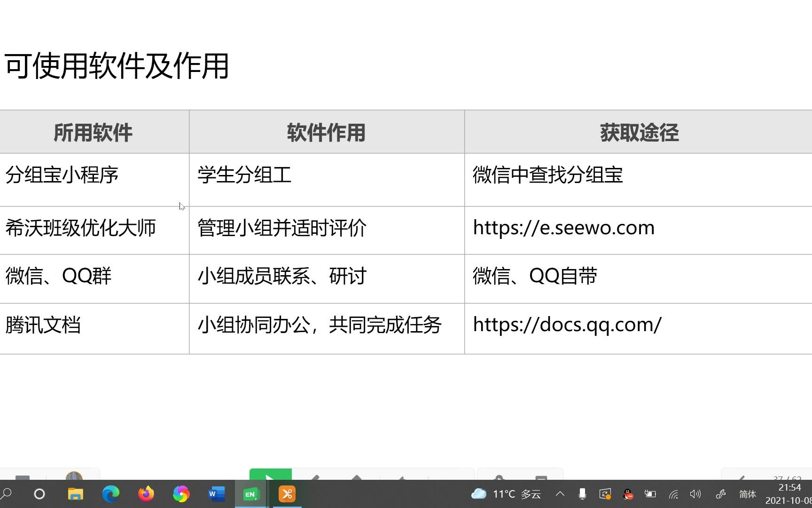Select the slide title 可使用软件及作用
The image size is (812, 508).
coord(117,66)
